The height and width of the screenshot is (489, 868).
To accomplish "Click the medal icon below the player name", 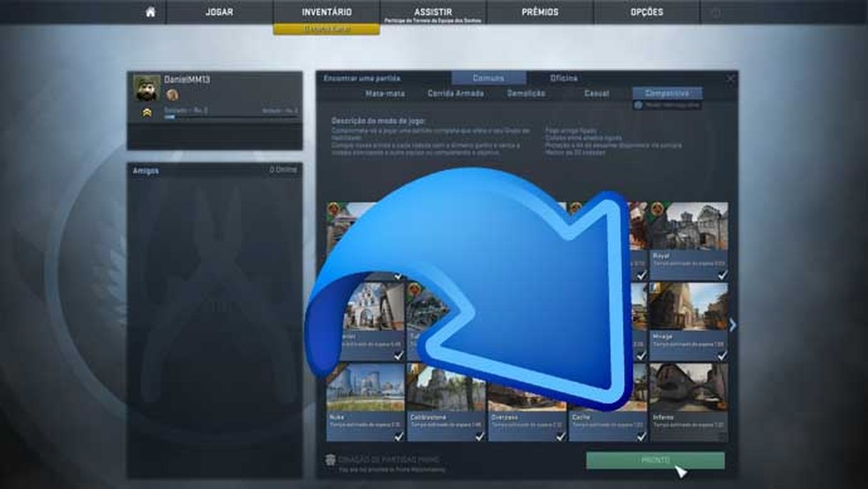I will 172,94.
